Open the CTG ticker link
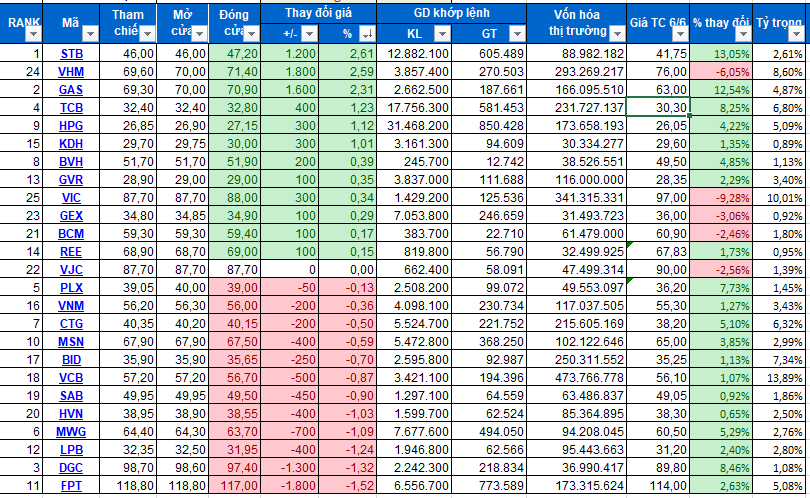This screenshot has width=810, height=498. [71, 324]
